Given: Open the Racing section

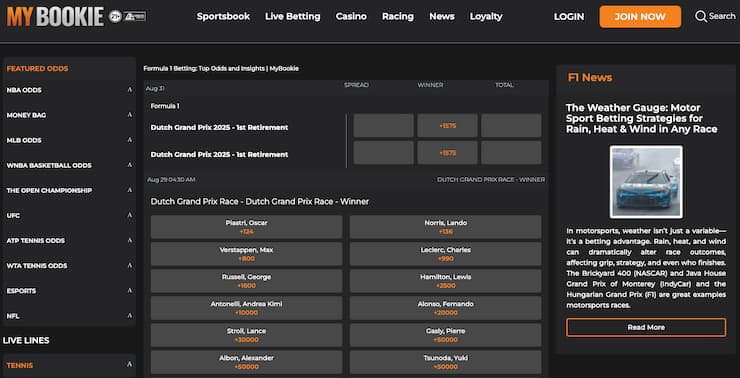Looking at the screenshot, I should 398,17.
